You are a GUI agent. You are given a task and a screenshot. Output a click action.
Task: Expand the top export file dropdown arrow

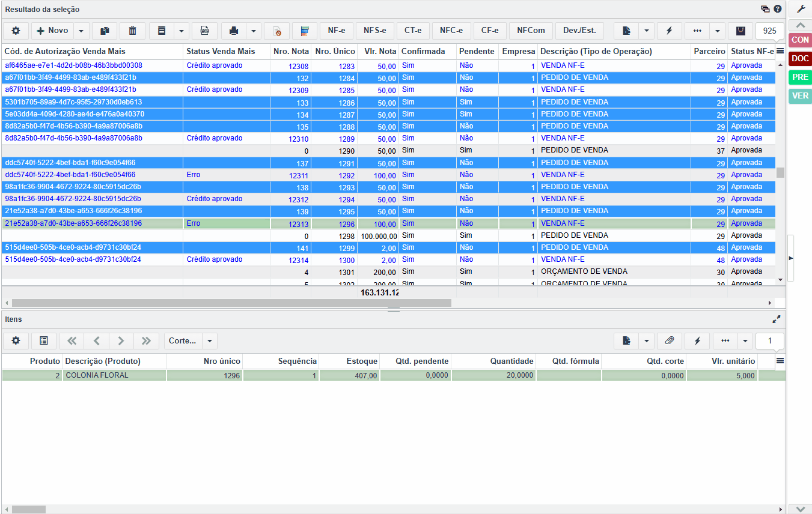[646, 31]
